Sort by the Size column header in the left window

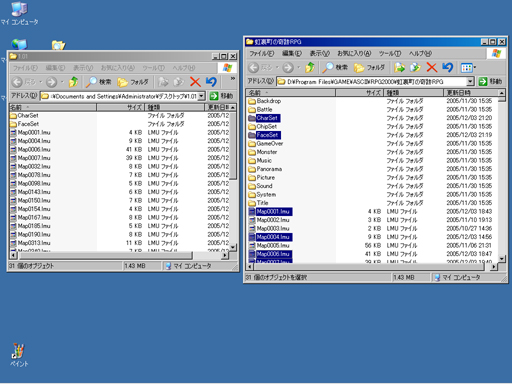click(x=121, y=107)
